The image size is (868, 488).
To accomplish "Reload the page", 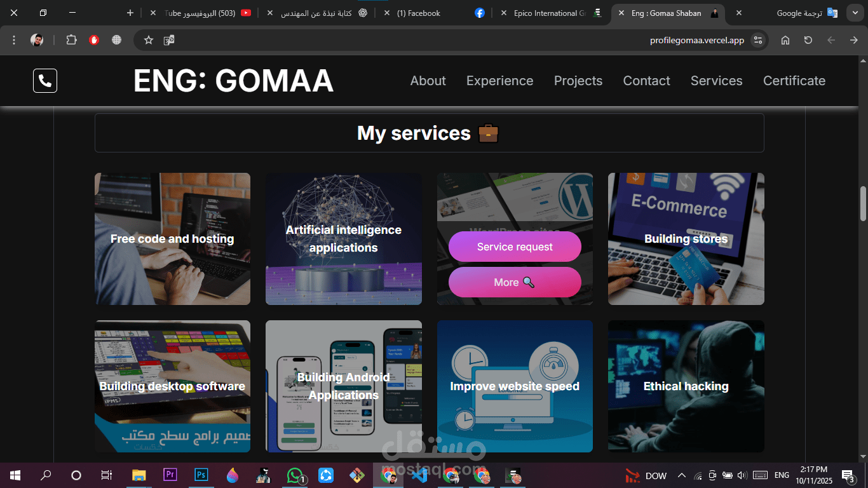I will click(808, 40).
